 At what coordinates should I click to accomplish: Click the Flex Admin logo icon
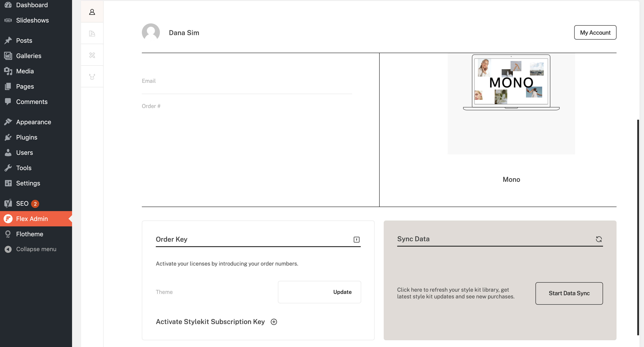[8, 219]
